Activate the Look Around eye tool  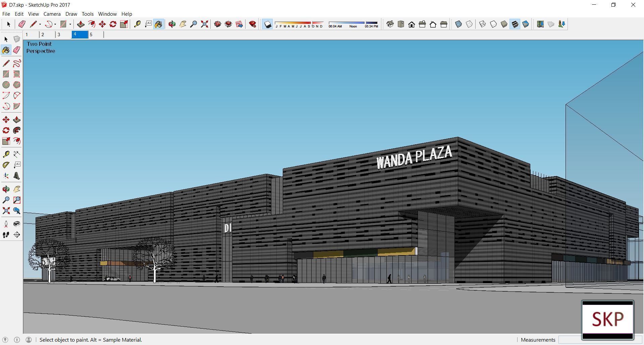point(17,224)
